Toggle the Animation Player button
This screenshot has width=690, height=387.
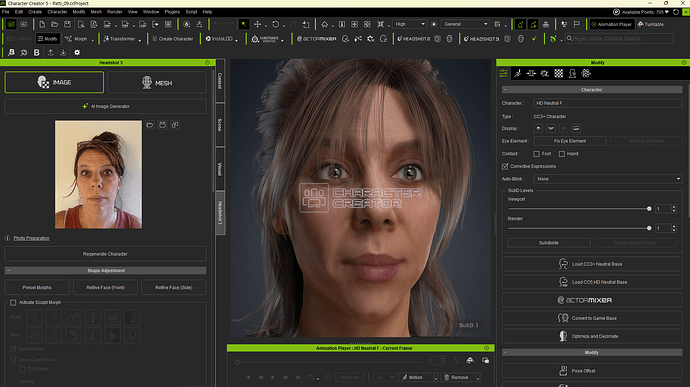tap(612, 24)
